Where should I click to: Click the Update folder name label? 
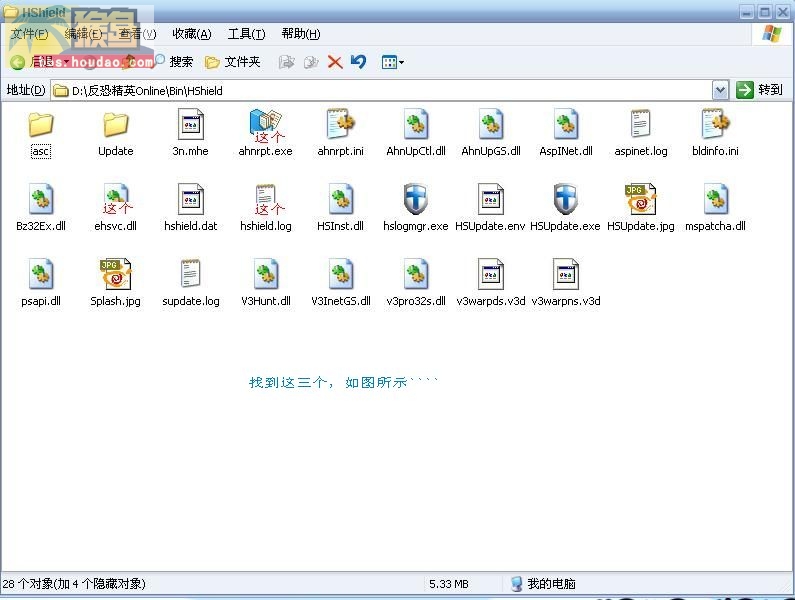point(116,151)
